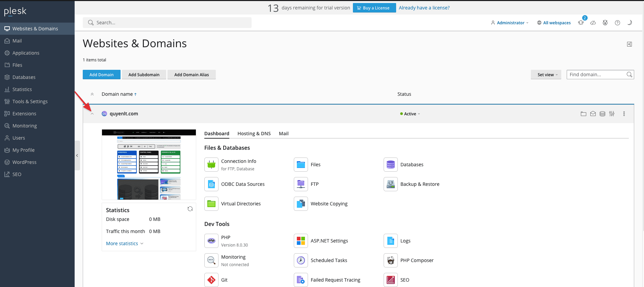644x287 pixels.
Task: Click the Add Domain button
Action: point(102,75)
